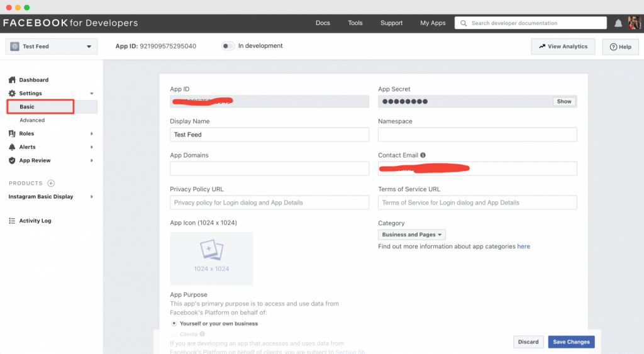Click the App Domains input field
Image resolution: width=644 pixels, height=354 pixels.
pos(269,169)
